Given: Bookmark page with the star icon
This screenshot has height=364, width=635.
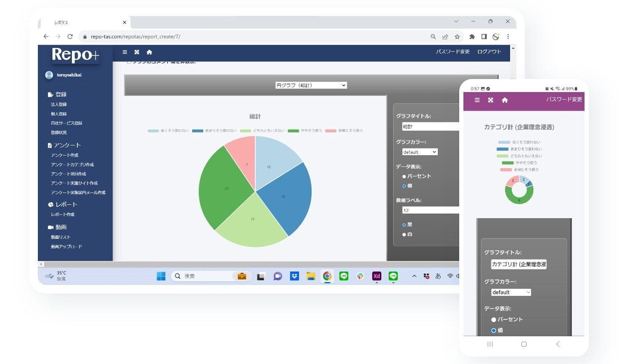Looking at the screenshot, I should (457, 37).
